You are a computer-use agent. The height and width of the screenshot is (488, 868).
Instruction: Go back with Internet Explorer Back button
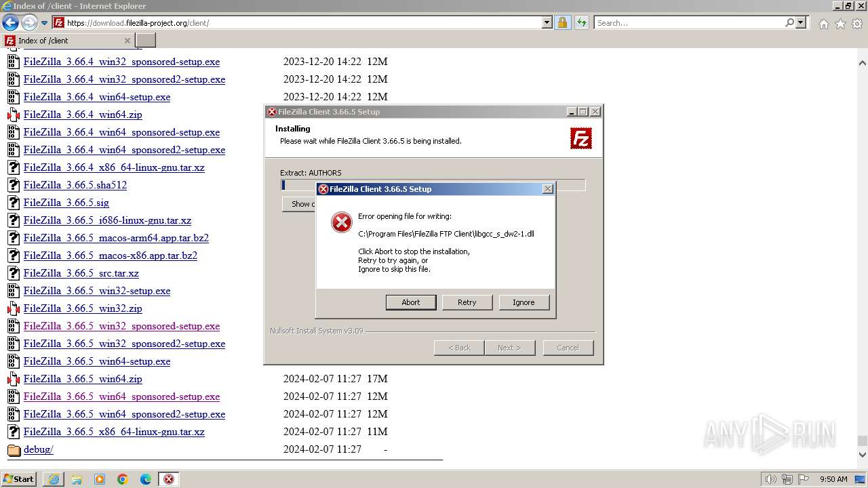tap(10, 23)
